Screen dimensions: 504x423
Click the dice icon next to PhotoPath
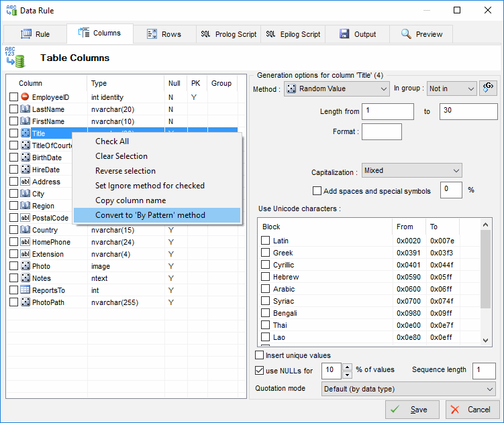point(26,302)
